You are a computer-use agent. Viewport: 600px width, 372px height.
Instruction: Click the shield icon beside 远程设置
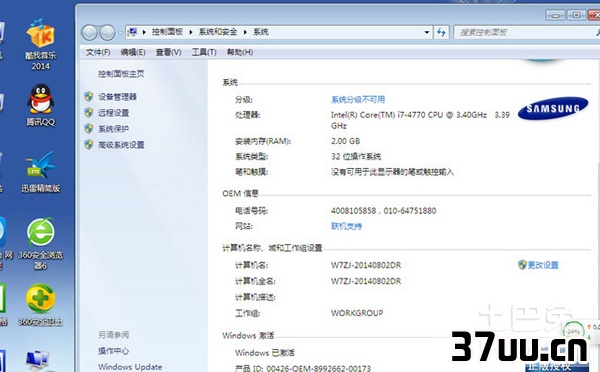(x=89, y=113)
